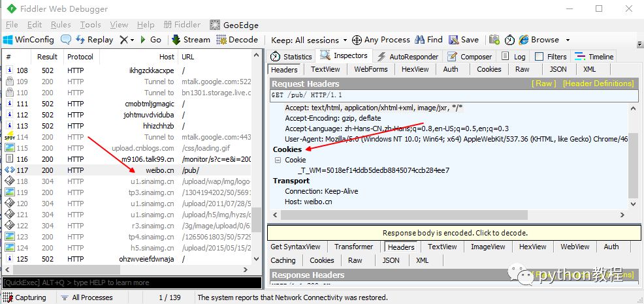Select request JSON inspector tab
644x304 pixels.
tap(558, 69)
